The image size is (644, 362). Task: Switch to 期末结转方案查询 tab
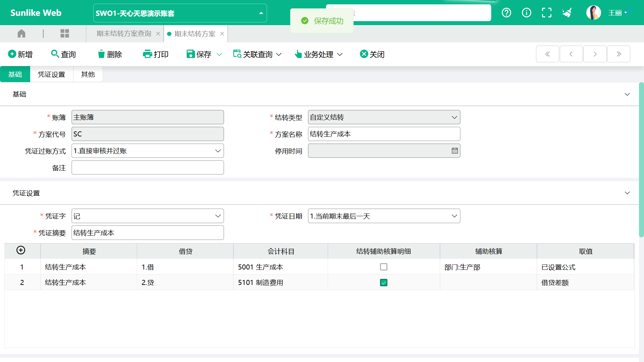tap(124, 34)
